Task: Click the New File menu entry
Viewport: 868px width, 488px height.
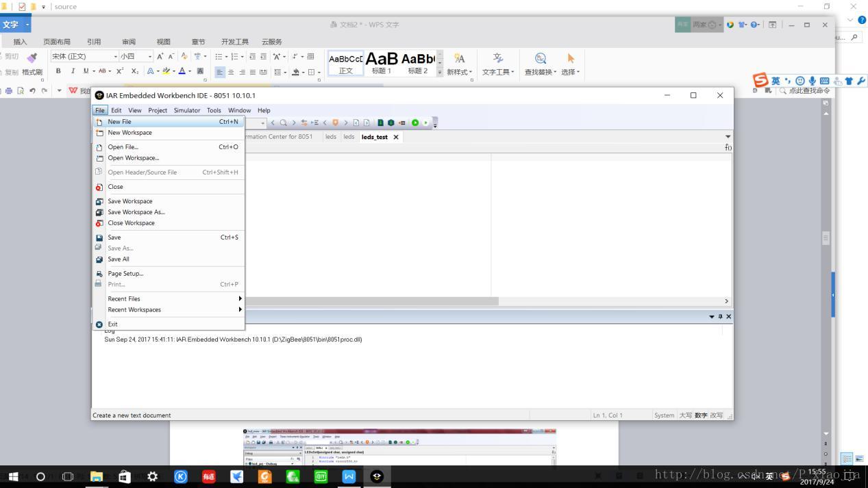Action: (x=169, y=122)
